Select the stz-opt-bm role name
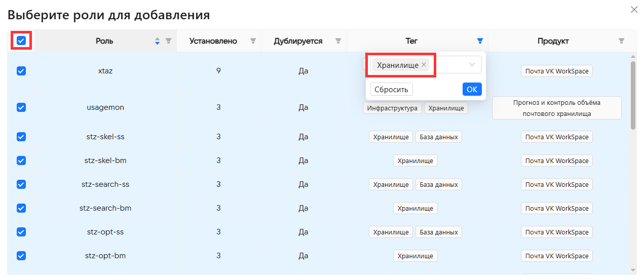 point(105,256)
